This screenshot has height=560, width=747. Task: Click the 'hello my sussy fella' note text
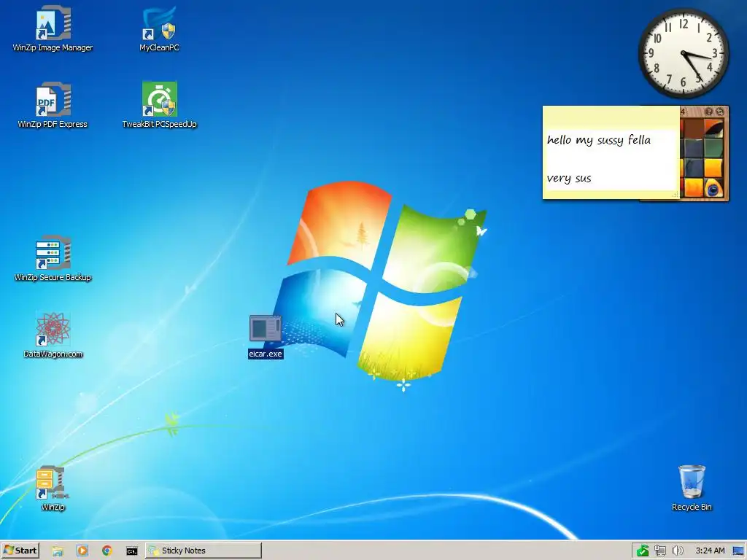pos(598,140)
